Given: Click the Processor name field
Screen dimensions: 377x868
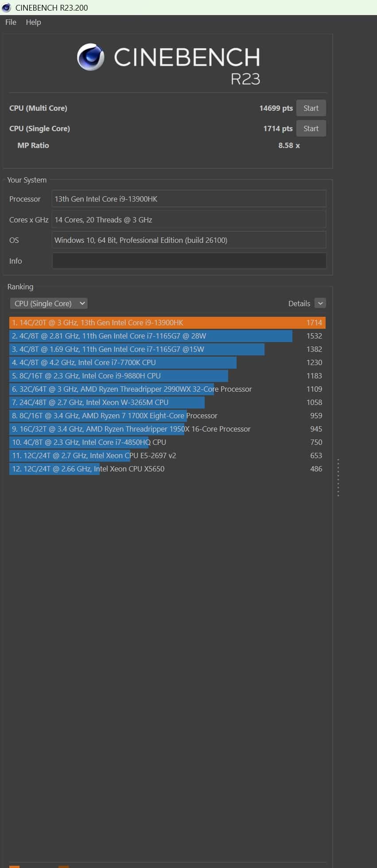Looking at the screenshot, I should click(189, 199).
